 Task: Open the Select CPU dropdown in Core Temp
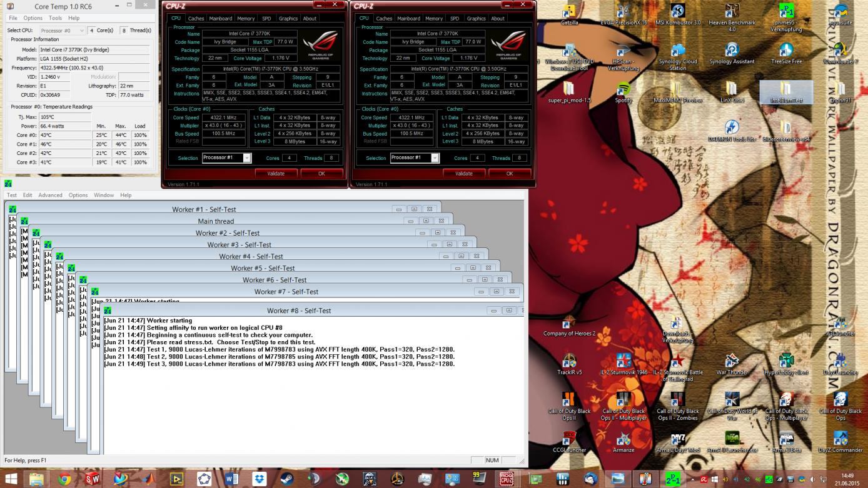coord(63,30)
